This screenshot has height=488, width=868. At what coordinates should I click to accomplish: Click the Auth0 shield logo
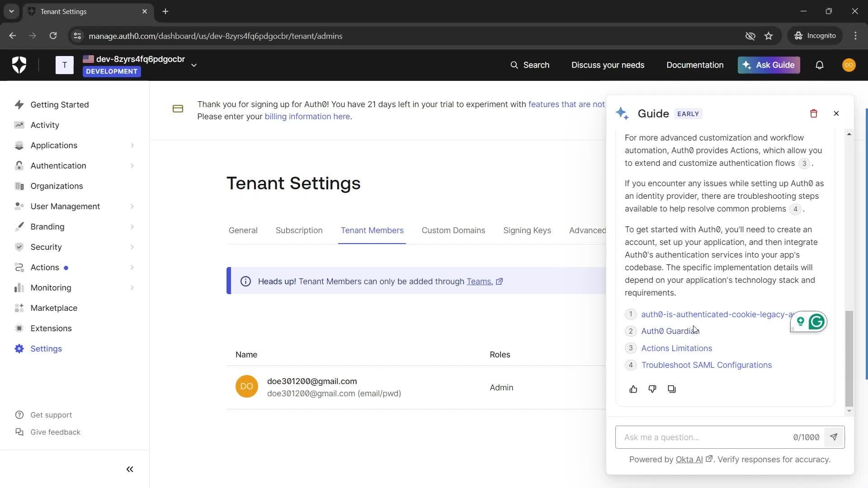tap(19, 65)
